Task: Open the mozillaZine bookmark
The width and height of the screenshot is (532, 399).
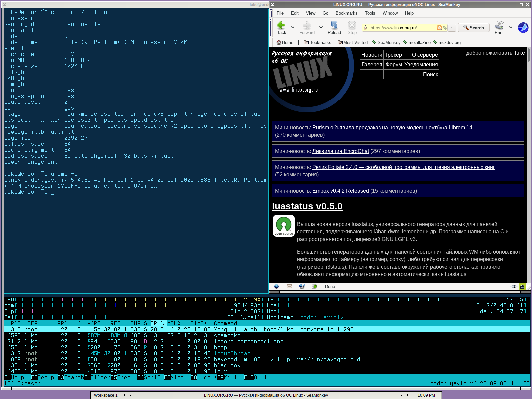Action: [x=417, y=42]
